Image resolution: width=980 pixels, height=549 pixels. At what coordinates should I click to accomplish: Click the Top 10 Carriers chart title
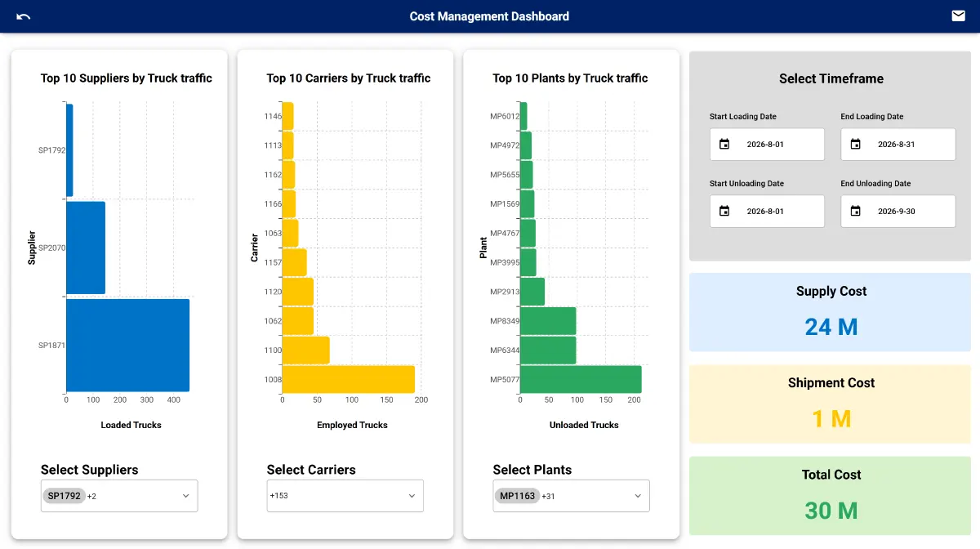pyautogui.click(x=349, y=78)
